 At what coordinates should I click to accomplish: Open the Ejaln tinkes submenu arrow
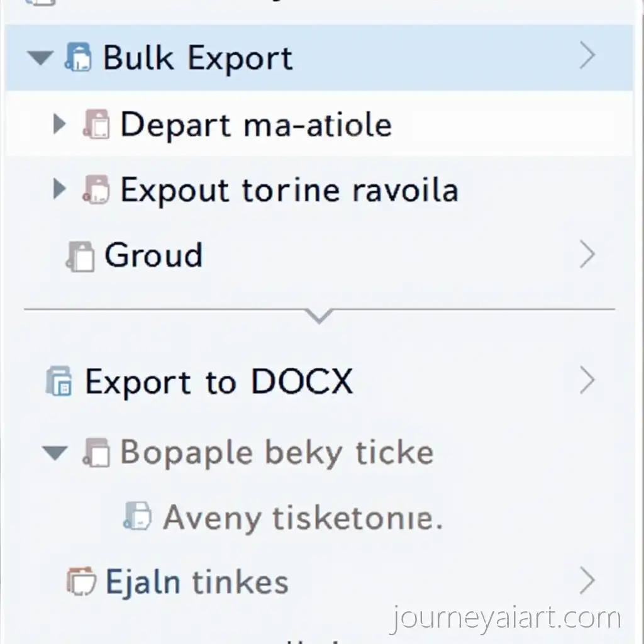[587, 581]
